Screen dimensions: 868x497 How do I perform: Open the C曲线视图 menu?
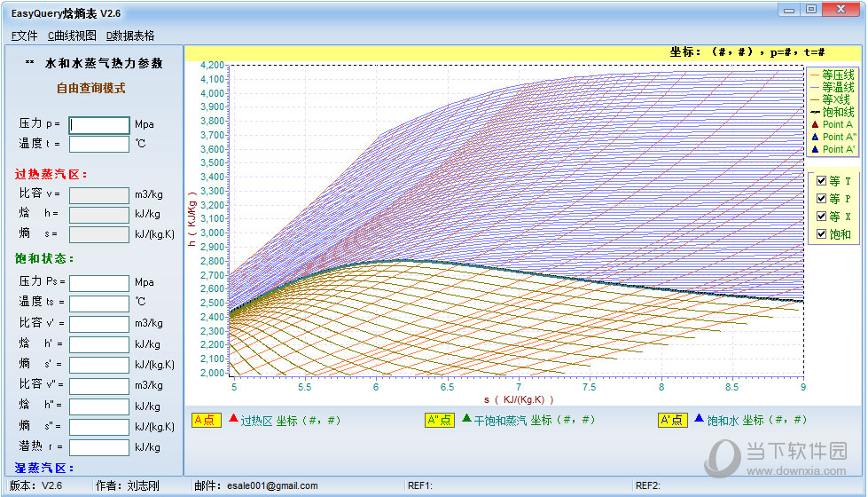(x=72, y=35)
